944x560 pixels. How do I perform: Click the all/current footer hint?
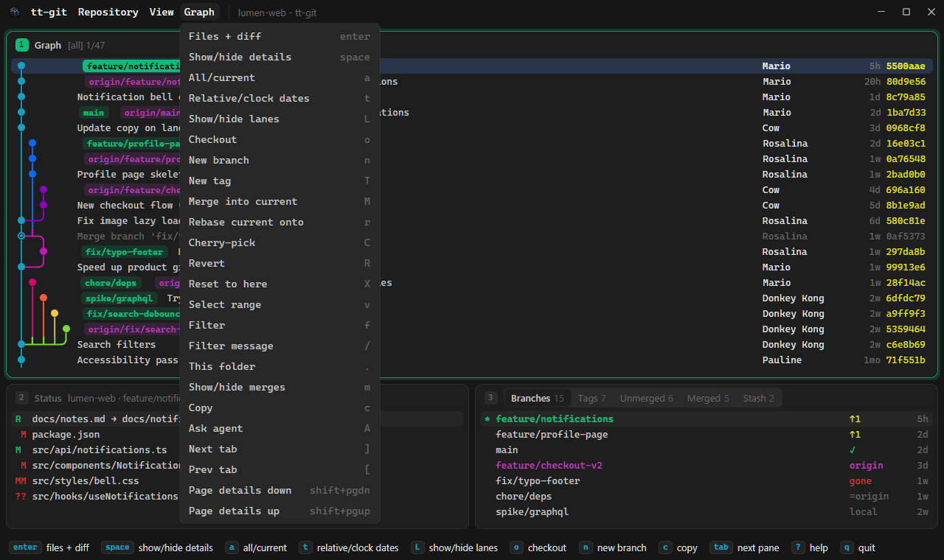click(256, 547)
